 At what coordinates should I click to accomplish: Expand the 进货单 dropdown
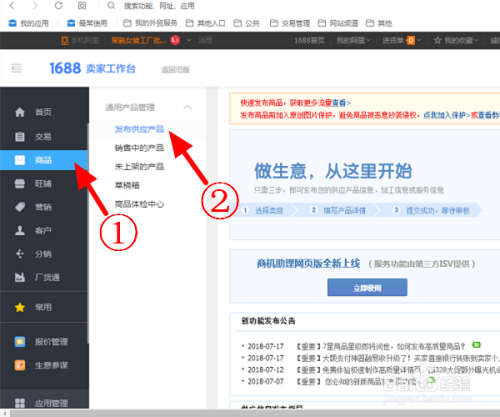[x=402, y=41]
